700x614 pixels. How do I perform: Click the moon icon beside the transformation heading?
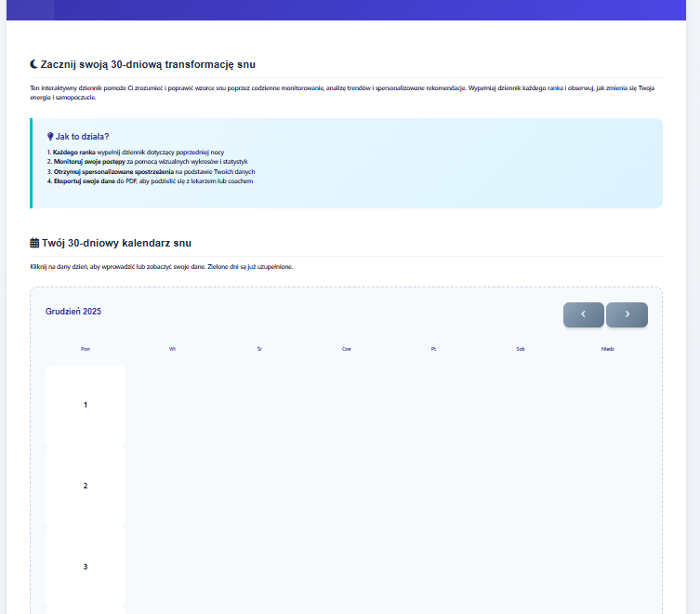pos(34,64)
